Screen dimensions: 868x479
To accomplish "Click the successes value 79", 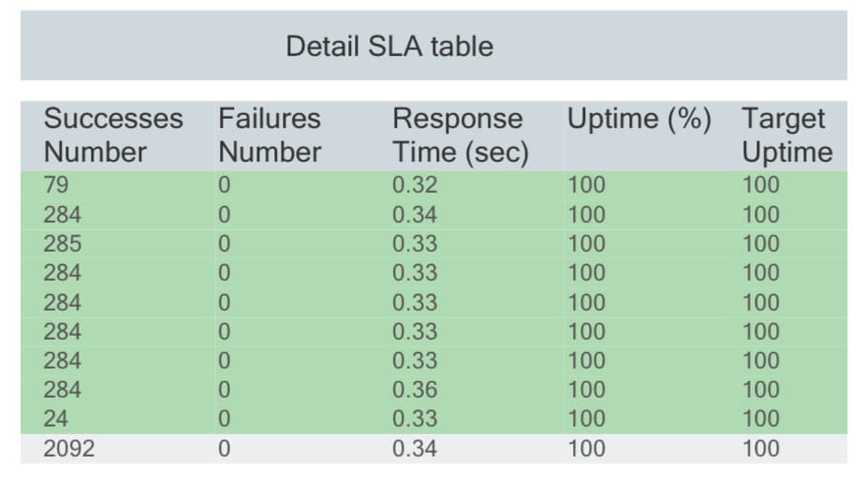I will coord(56,184).
